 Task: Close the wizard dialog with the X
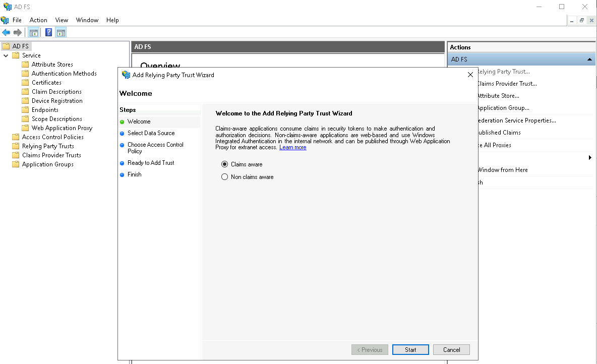(x=470, y=75)
